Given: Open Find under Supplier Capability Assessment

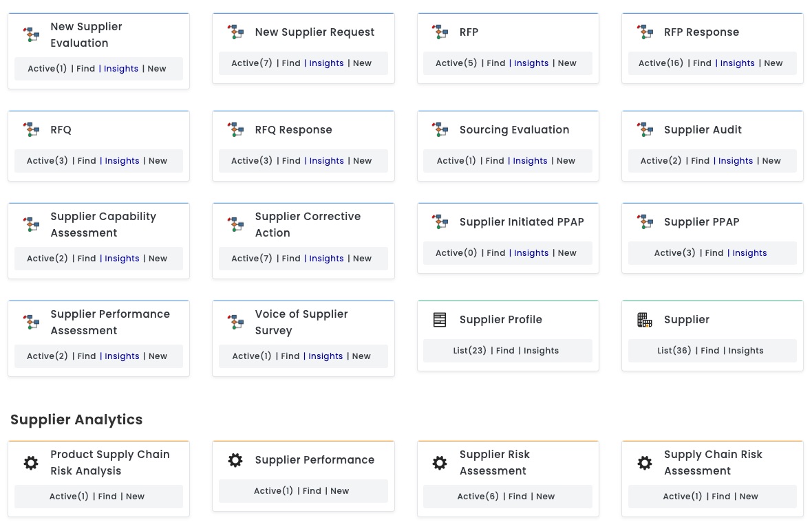Looking at the screenshot, I should [86, 258].
